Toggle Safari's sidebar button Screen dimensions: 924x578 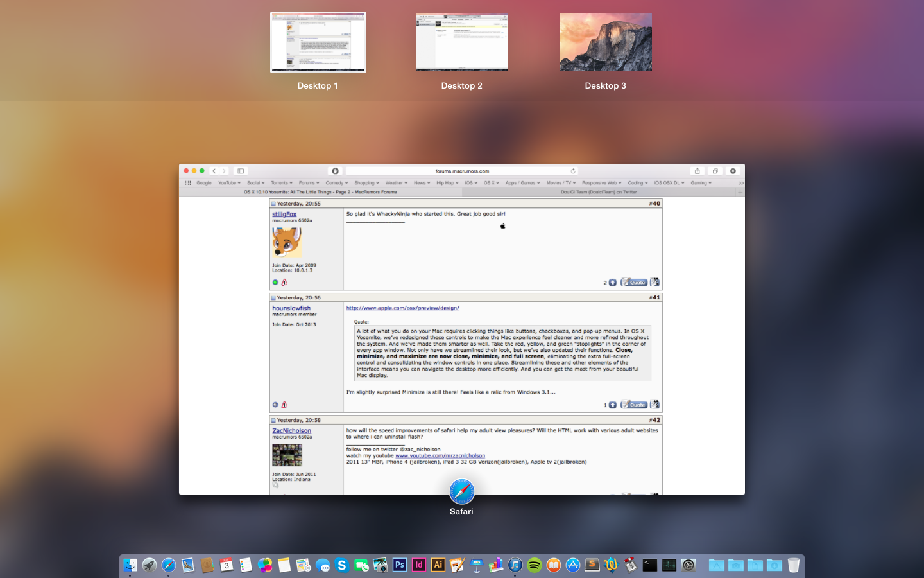241,171
